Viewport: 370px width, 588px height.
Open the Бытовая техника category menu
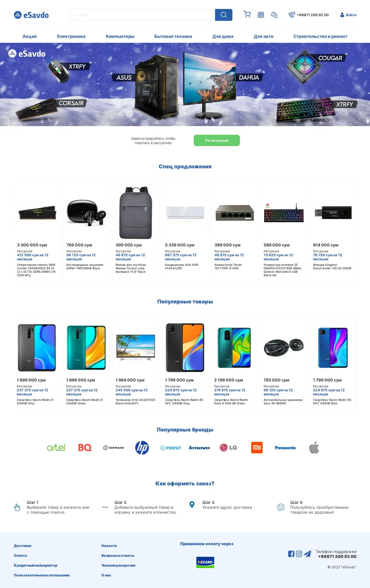click(x=173, y=36)
